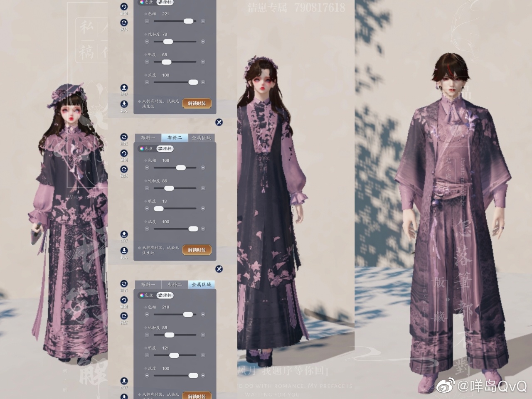Open 布料一 tab in the middle panel

[148, 138]
